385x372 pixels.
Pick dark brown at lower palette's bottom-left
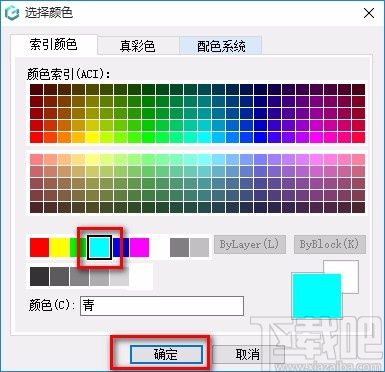click(x=36, y=207)
